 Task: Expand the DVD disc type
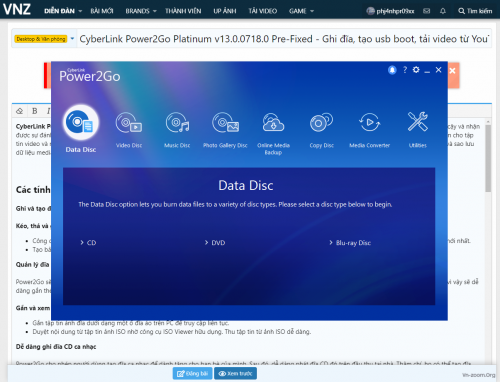click(x=215, y=243)
